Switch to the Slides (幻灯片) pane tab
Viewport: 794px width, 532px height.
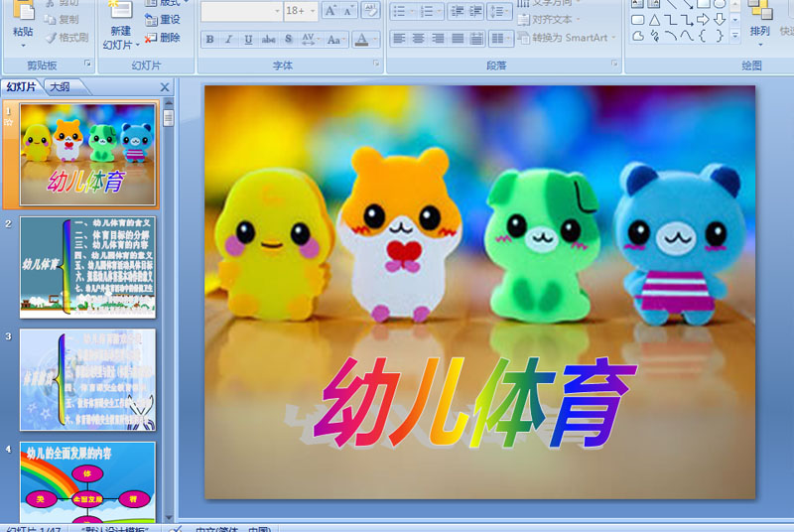(22, 87)
